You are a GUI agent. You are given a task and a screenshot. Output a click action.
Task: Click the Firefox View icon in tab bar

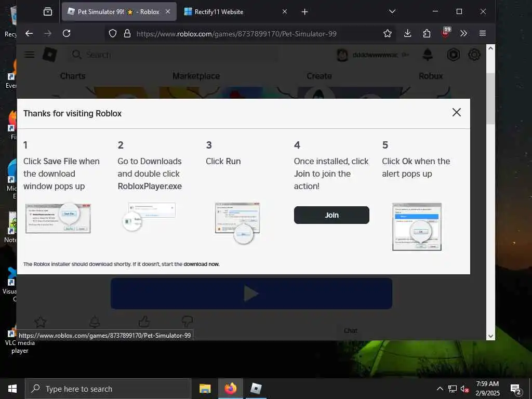tap(48, 12)
